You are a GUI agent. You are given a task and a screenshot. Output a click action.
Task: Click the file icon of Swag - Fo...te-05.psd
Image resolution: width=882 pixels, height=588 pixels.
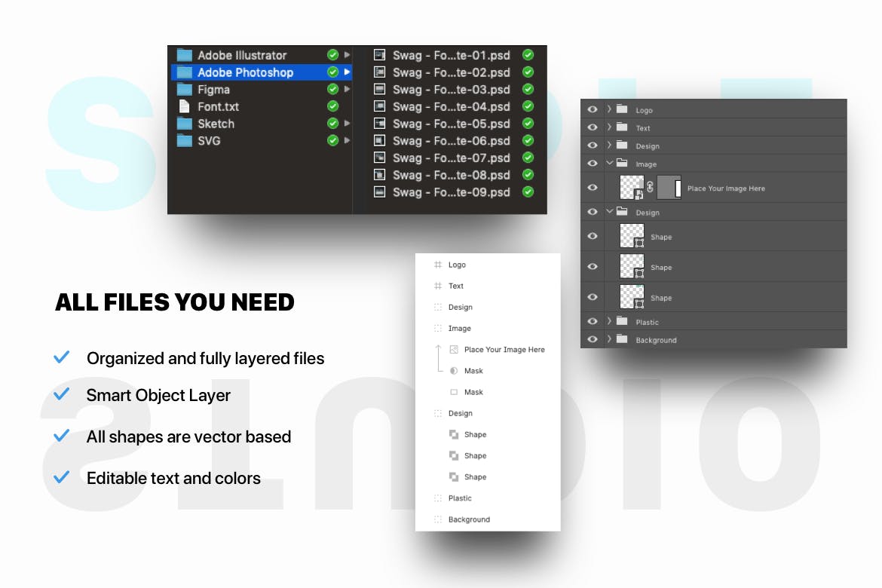[380, 124]
